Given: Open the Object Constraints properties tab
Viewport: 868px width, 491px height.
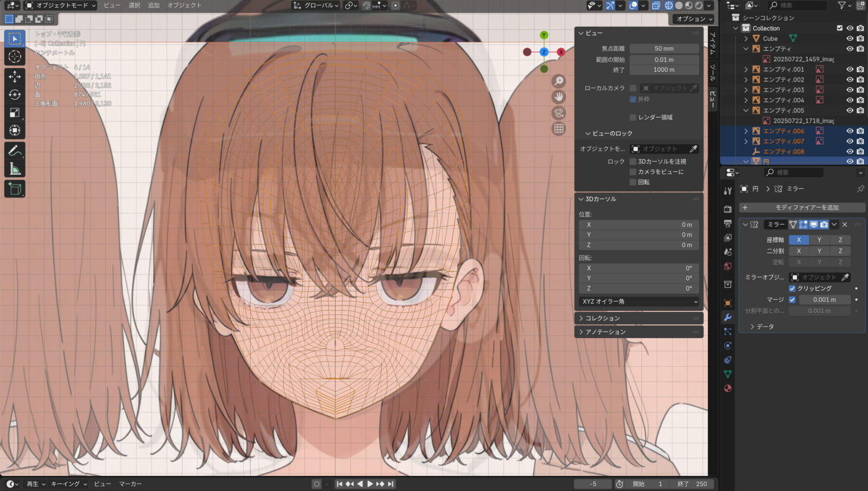Looking at the screenshot, I should tap(727, 360).
